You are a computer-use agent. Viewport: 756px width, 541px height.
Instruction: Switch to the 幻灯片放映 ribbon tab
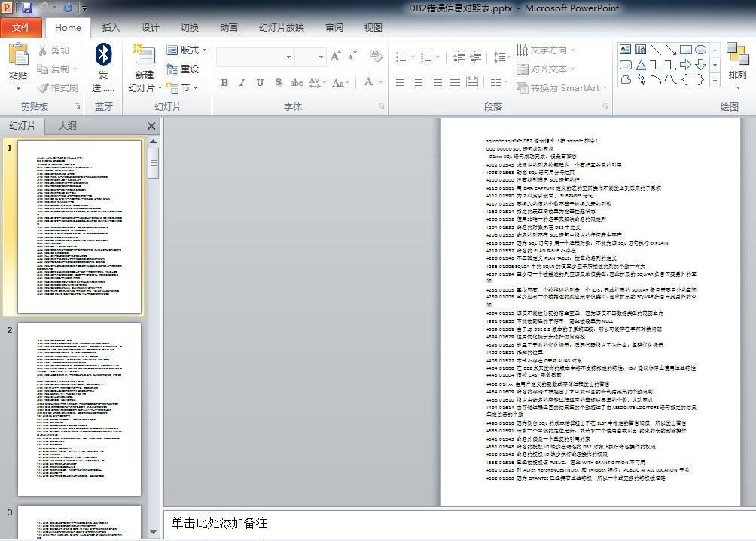click(282, 28)
